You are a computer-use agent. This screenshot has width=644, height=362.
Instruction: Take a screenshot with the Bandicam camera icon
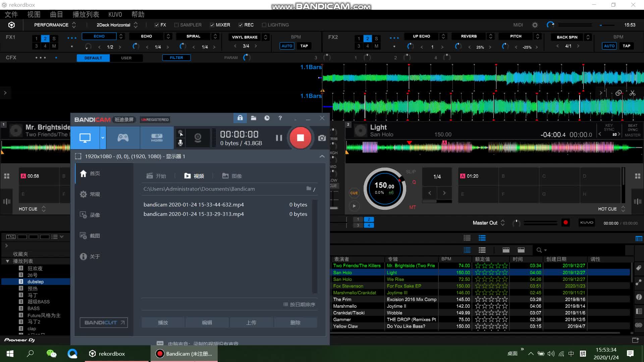(x=322, y=138)
